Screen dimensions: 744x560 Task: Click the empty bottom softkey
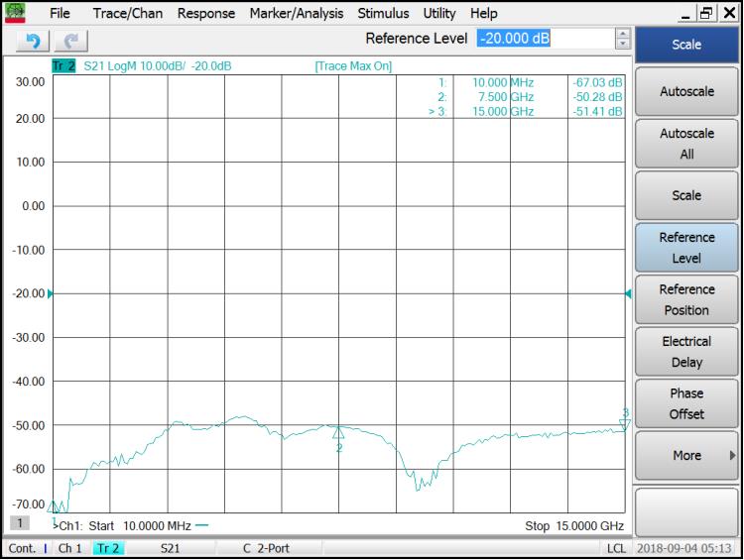click(686, 511)
